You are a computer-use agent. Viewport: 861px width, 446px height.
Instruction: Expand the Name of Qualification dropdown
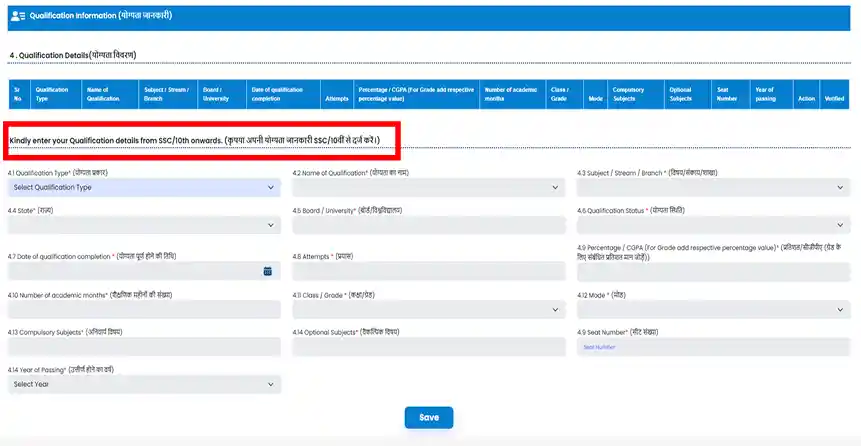(x=428, y=187)
